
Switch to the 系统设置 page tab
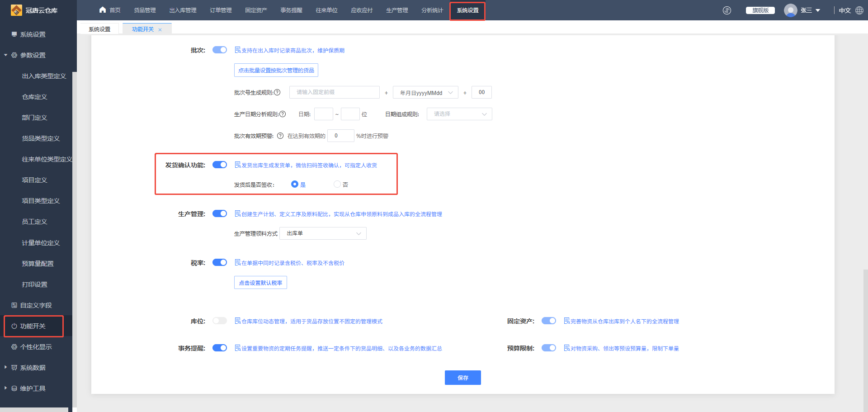(x=99, y=29)
